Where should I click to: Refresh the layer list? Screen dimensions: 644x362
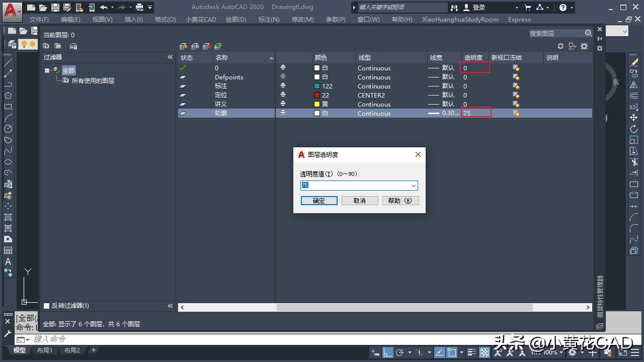click(560, 46)
